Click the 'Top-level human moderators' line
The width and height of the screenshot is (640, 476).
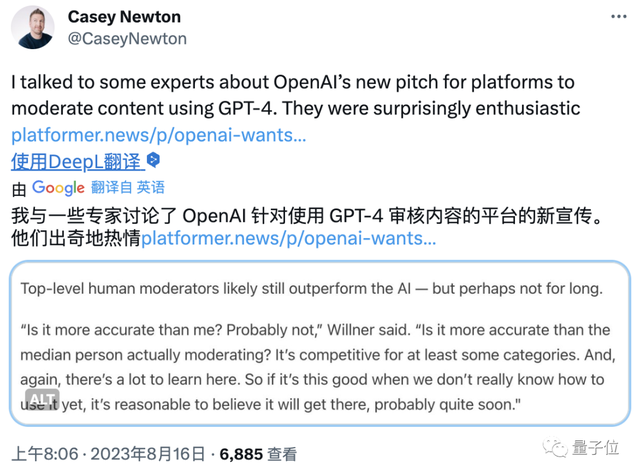click(312, 289)
